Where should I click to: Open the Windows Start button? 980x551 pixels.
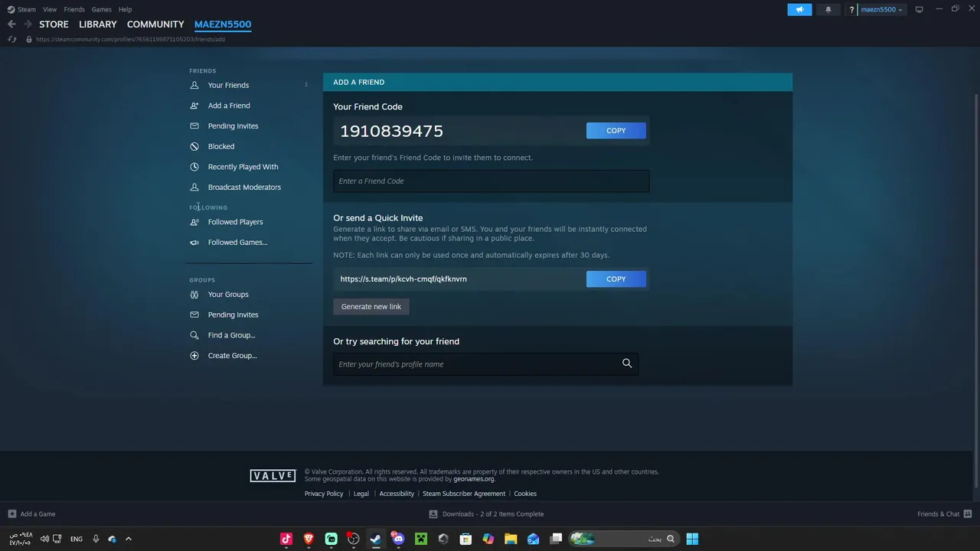click(692, 539)
